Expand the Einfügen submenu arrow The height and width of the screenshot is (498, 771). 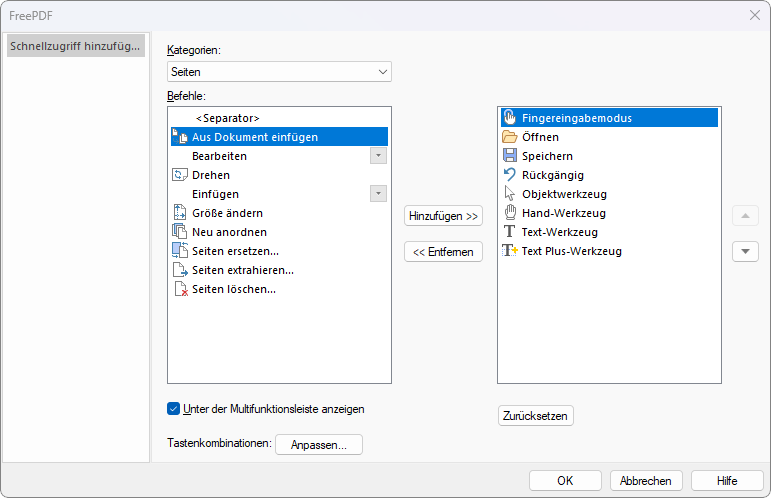378,194
